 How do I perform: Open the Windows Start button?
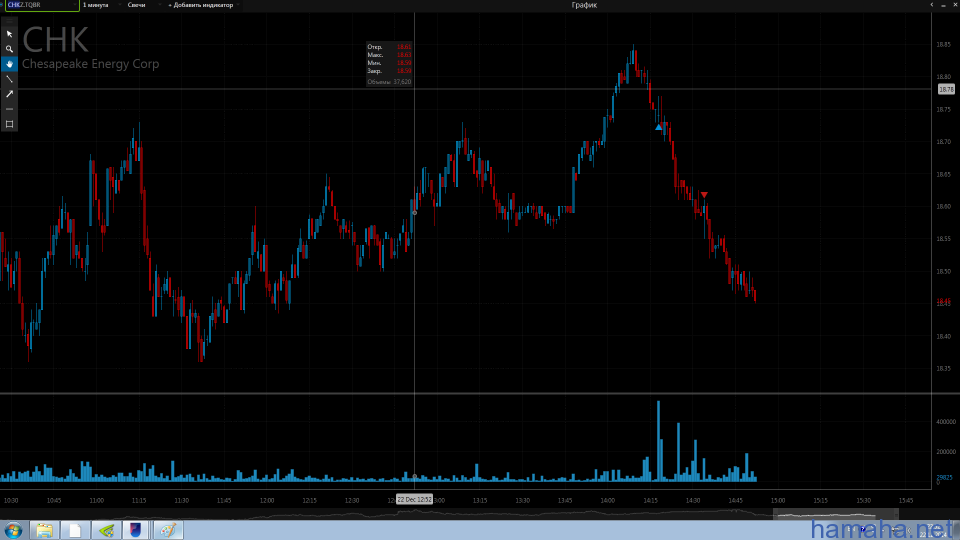coord(13,530)
